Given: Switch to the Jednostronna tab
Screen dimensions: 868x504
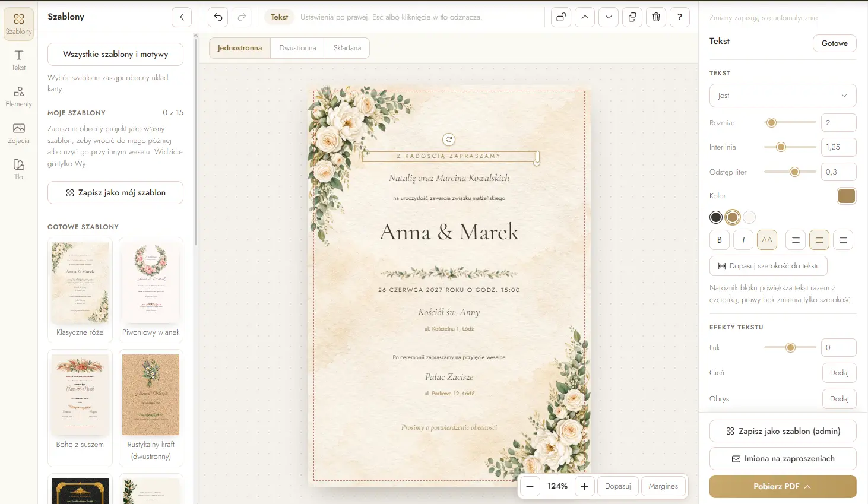Looking at the screenshot, I should coord(240,48).
